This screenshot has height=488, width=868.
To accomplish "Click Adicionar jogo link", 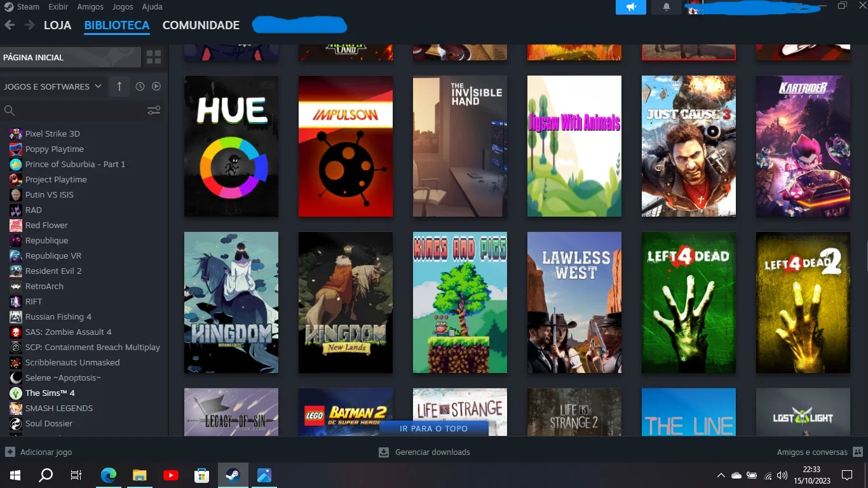I will [x=46, y=452].
